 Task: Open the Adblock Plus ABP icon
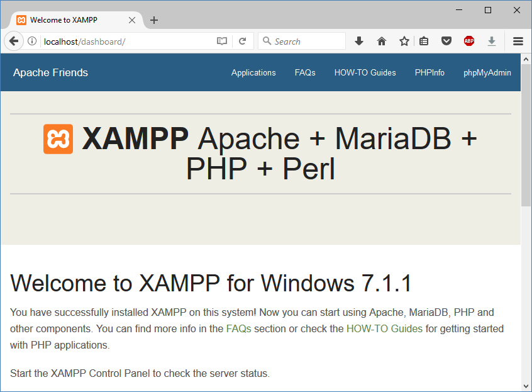(469, 42)
